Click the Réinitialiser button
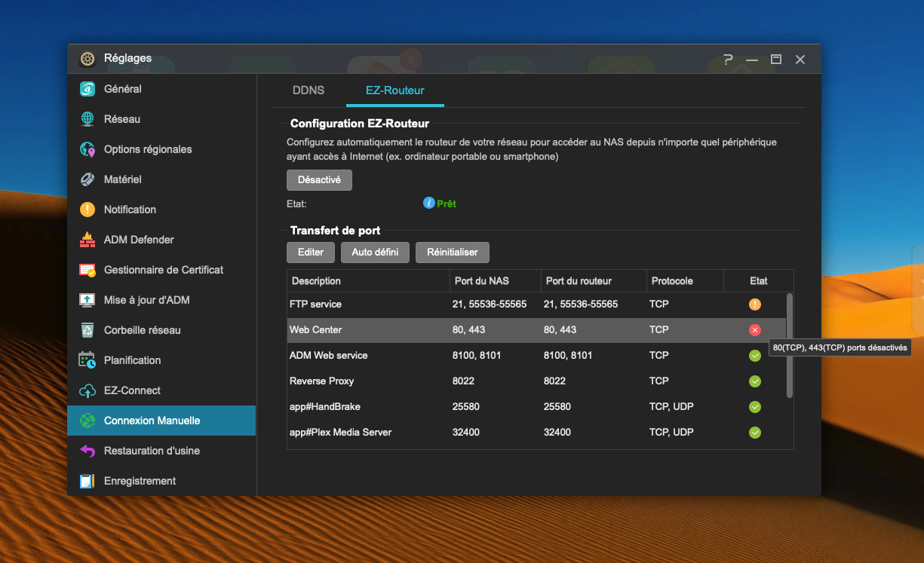This screenshot has width=924, height=563. [x=452, y=252]
